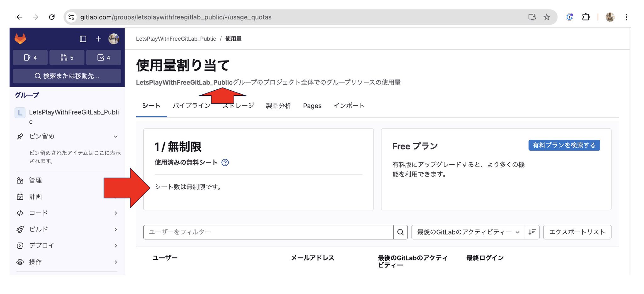644x294 pixels.
Task: Click the 最終ログイン column header
Action: tap(485, 258)
